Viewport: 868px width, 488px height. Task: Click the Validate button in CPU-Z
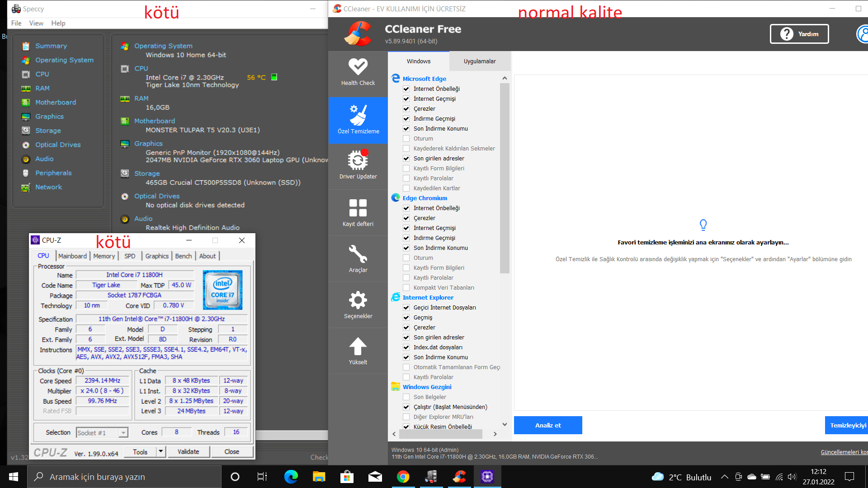(x=188, y=451)
